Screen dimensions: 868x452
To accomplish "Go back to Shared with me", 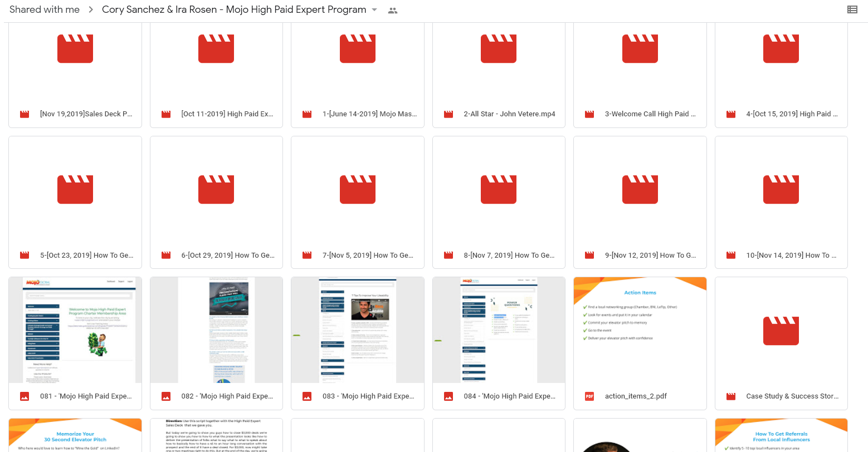I will tap(45, 9).
